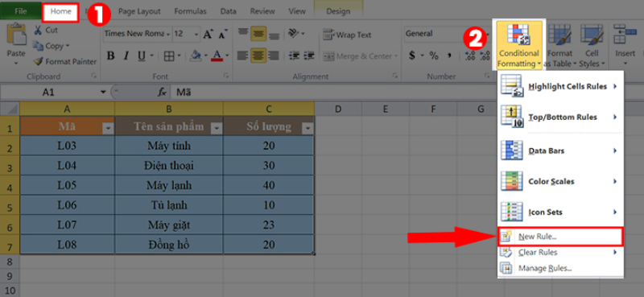Open the underline style dropdown arrow

tap(151, 56)
